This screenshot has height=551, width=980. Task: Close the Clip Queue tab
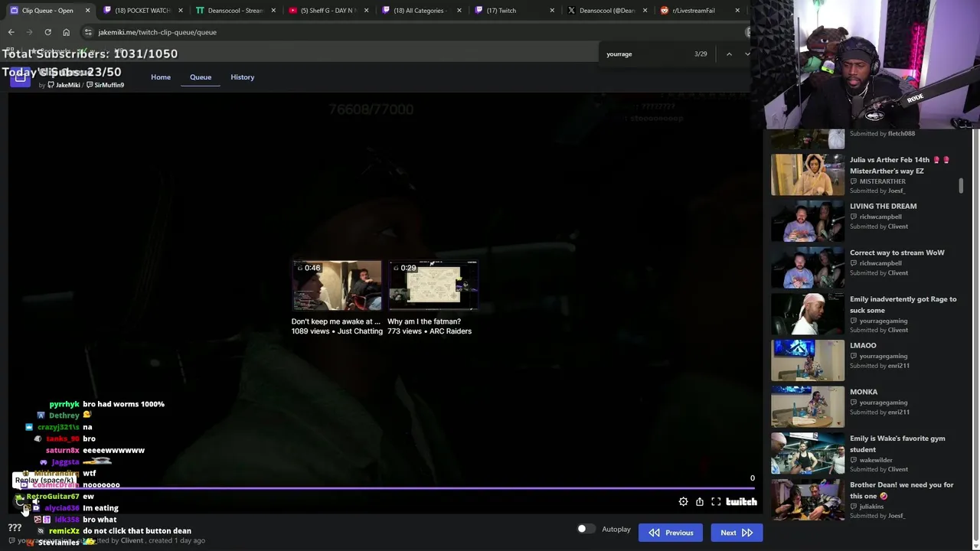click(88, 11)
